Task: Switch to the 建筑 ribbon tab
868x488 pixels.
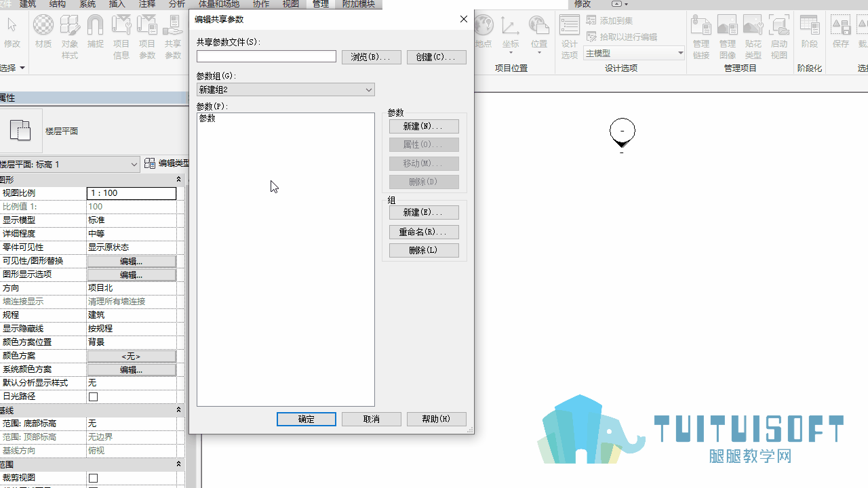Action: [28, 4]
